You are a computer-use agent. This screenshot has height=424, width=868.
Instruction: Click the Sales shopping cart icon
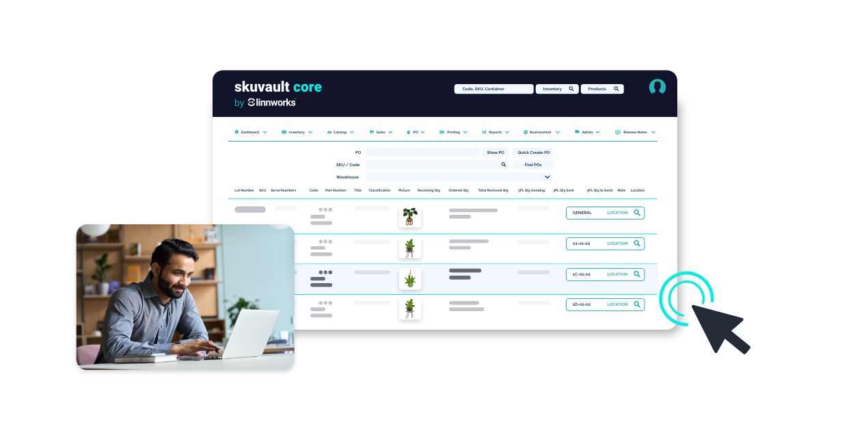372,132
